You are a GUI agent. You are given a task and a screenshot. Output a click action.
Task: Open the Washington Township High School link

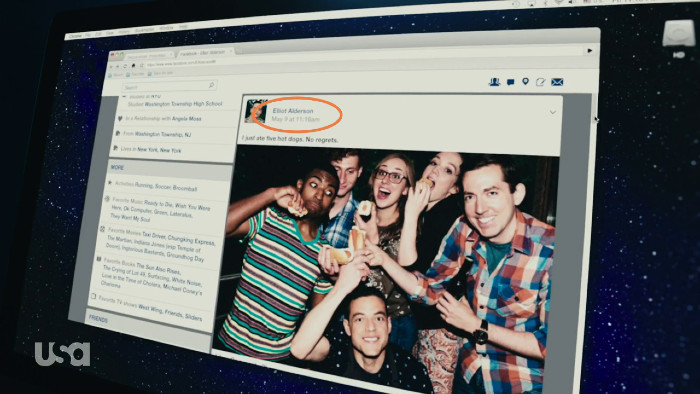(x=183, y=104)
